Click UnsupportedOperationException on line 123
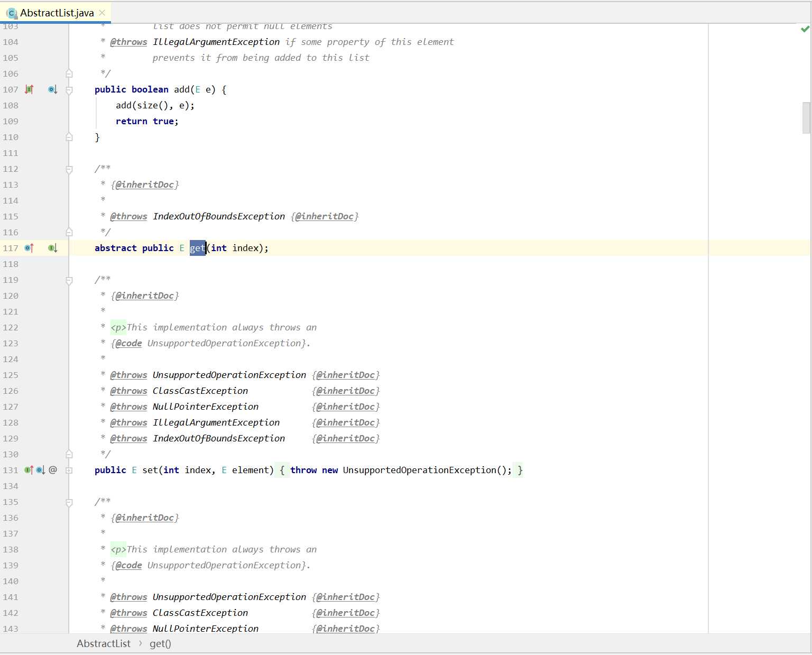Viewport: 812px width, 655px height. click(224, 343)
